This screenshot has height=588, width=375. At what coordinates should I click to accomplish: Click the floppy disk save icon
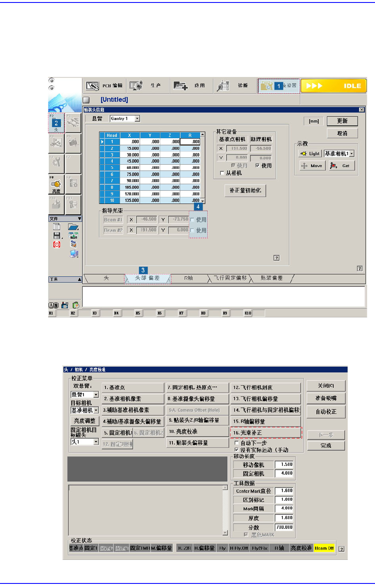(57, 235)
